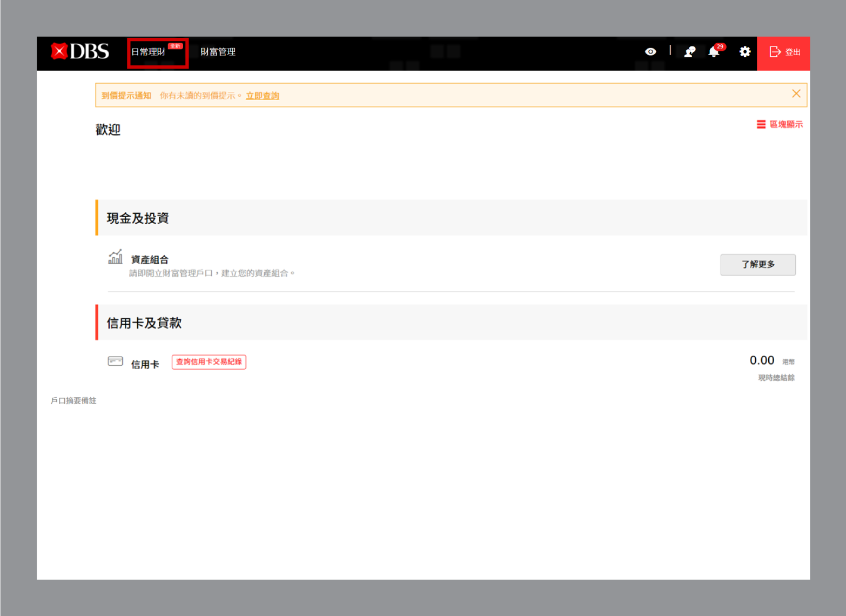Click the 資產組合 chart icon

pos(115,257)
